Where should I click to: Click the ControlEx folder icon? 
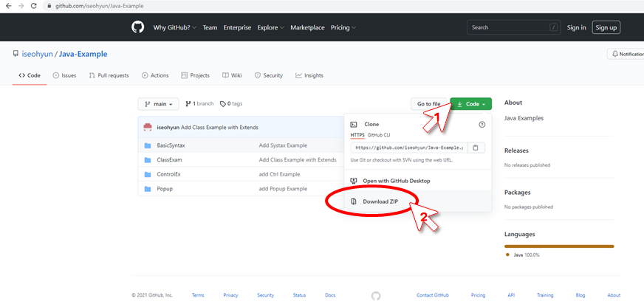(x=148, y=174)
